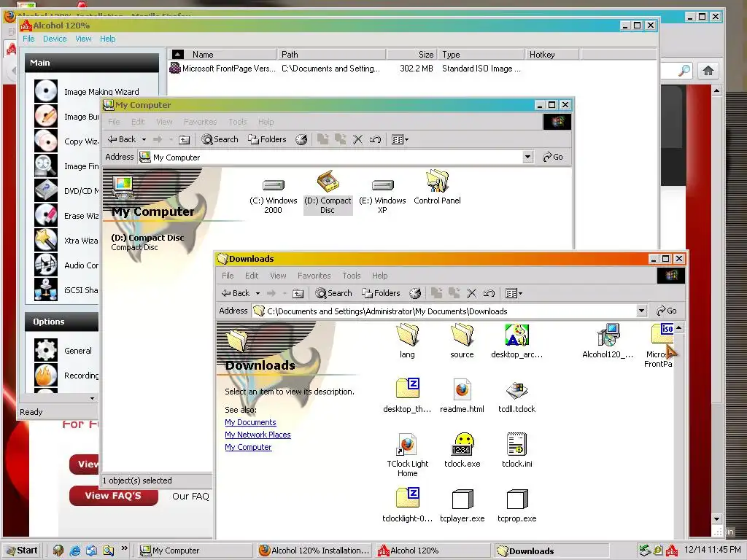The width and height of the screenshot is (747, 560).
Task: Click Search in the My Computer toolbar
Action: (x=220, y=139)
